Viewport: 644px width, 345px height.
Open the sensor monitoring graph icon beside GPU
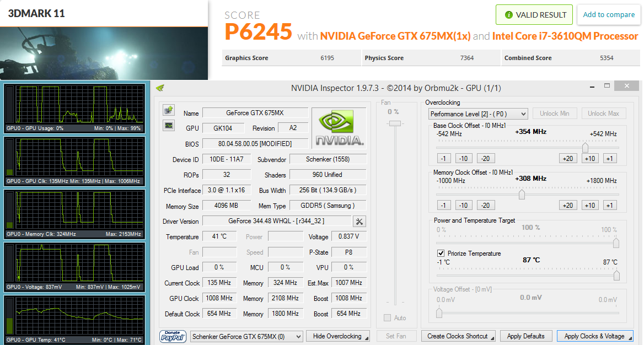coord(169,126)
